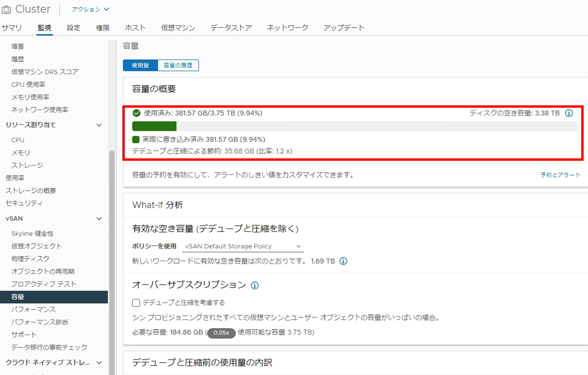Viewport: 588px width, 375px height.
Task: Open ネットワーク使用率 in the sidebar
Action: (x=39, y=110)
